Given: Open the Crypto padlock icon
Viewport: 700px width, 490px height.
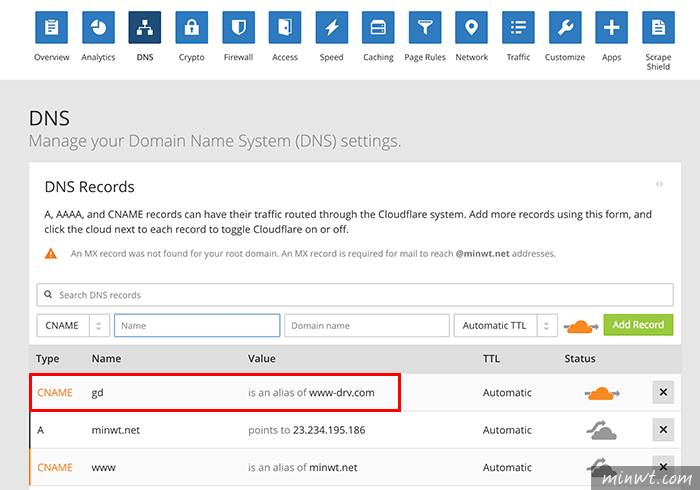Looking at the screenshot, I should point(192,28).
